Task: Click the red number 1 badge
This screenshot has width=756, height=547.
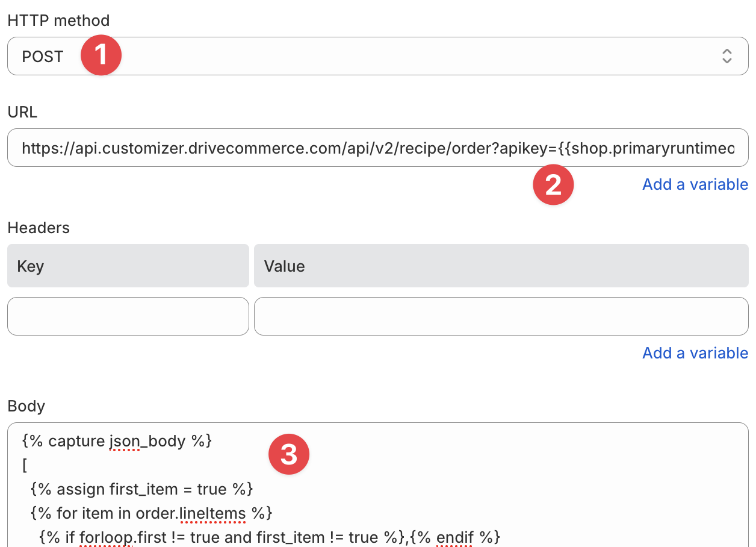Action: (x=101, y=55)
